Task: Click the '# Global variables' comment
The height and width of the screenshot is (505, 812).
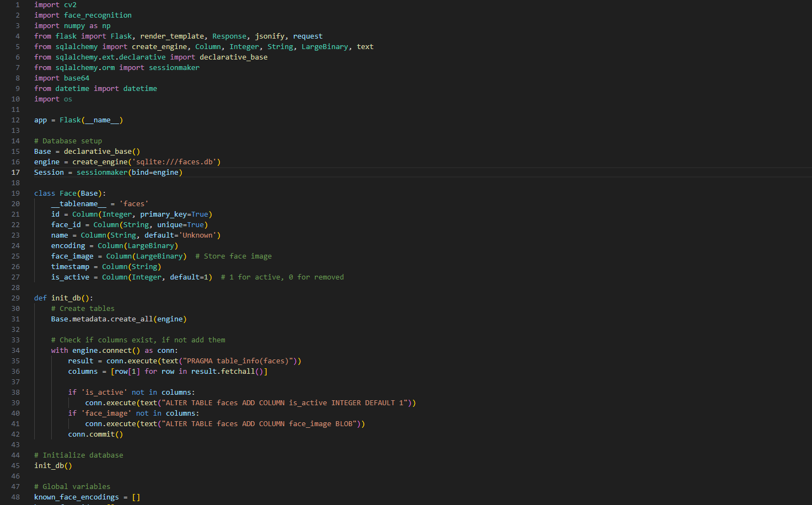Action: (72, 487)
